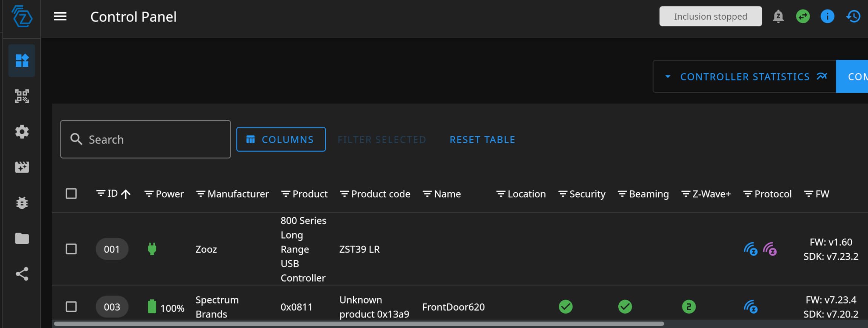Open the network graph share icon
Image resolution: width=868 pixels, height=328 pixels.
[x=22, y=274]
